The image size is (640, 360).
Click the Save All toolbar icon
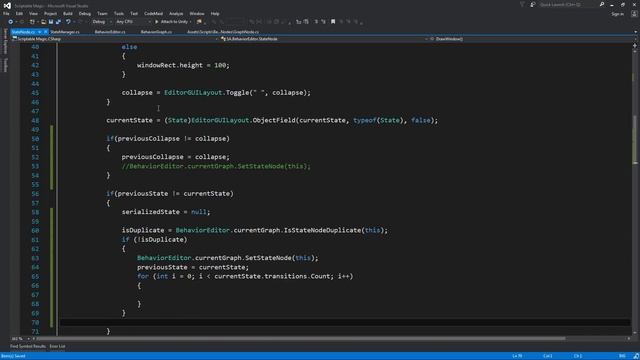[x=58, y=22]
